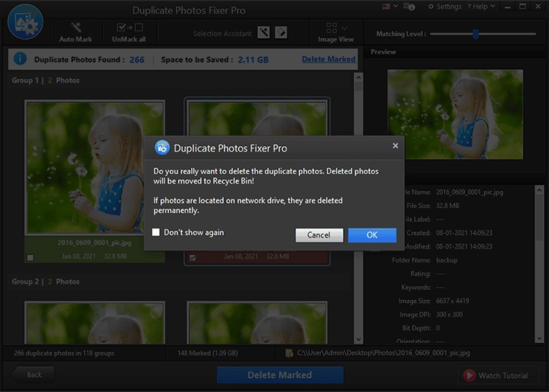
Task: Maximize the application window
Action: [x=523, y=6]
